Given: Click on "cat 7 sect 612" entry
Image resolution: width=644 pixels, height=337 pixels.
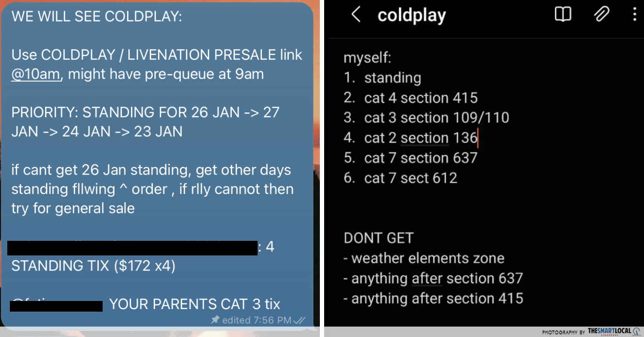Looking at the screenshot, I should pyautogui.click(x=410, y=178).
